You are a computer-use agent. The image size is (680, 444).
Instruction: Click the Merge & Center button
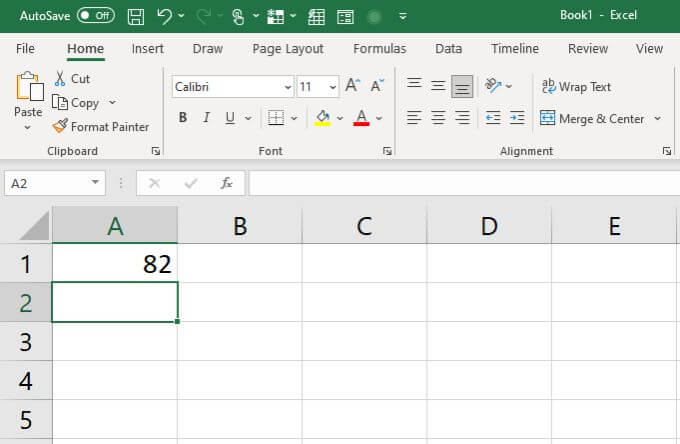pyautogui.click(x=592, y=118)
